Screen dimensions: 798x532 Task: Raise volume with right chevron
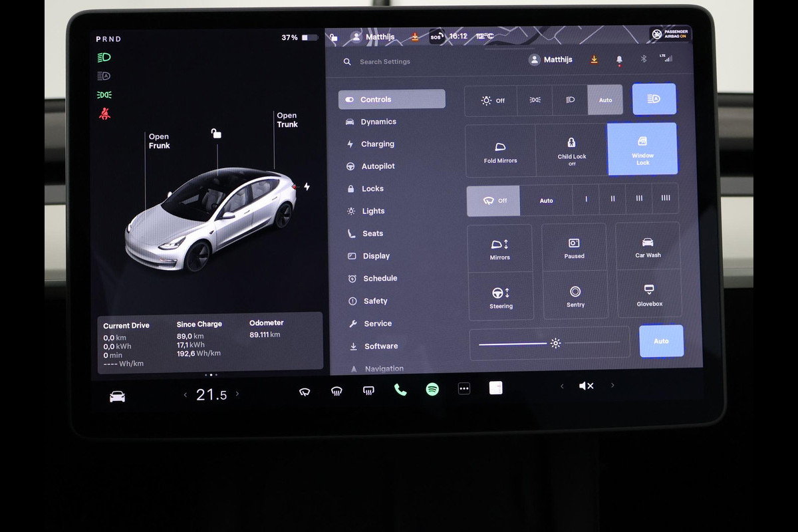pyautogui.click(x=612, y=385)
